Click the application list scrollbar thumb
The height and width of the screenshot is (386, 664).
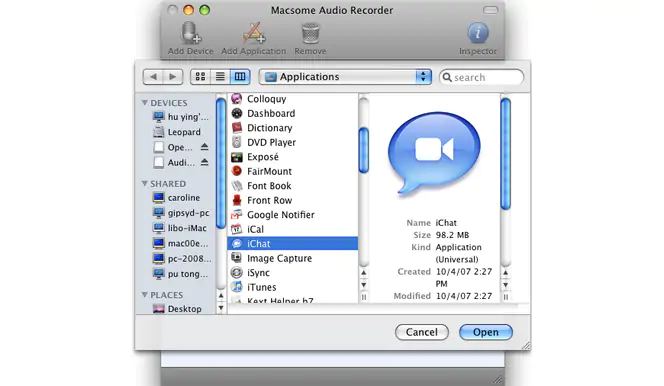[x=363, y=150]
